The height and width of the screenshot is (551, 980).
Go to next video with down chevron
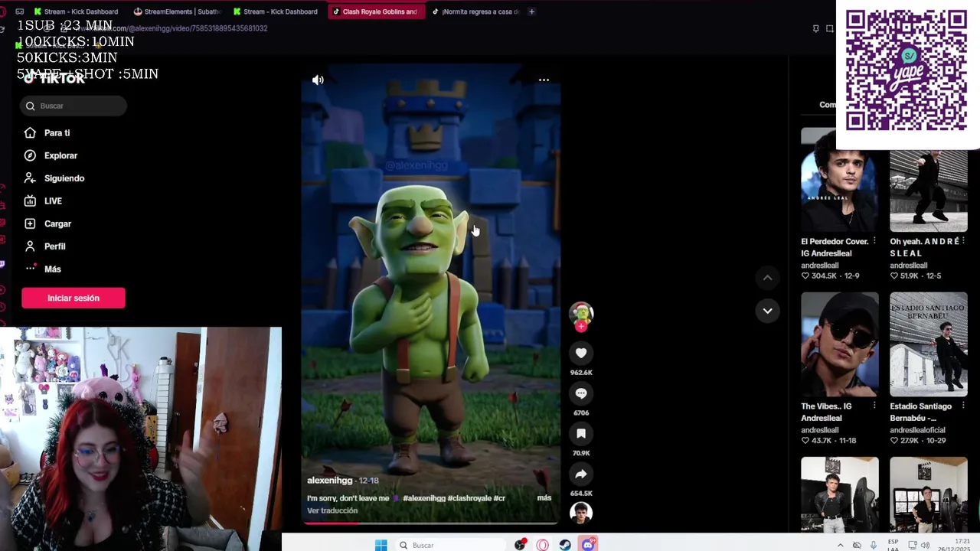point(767,311)
